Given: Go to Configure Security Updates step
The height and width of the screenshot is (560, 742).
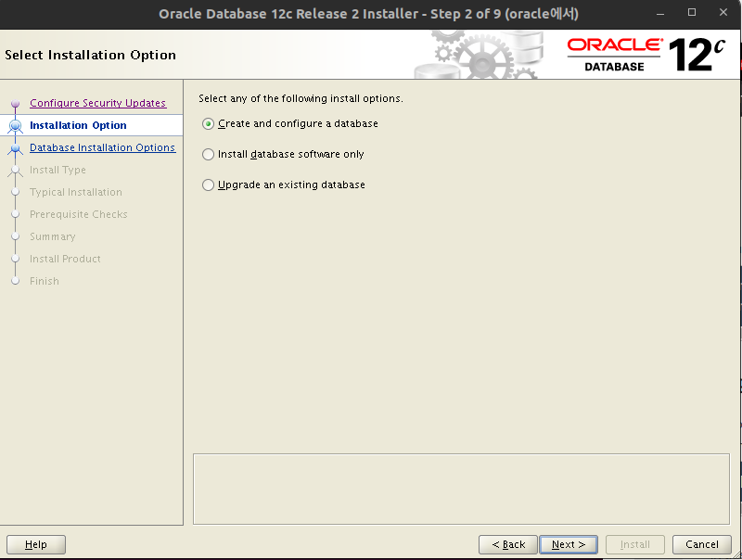Looking at the screenshot, I should pyautogui.click(x=98, y=103).
